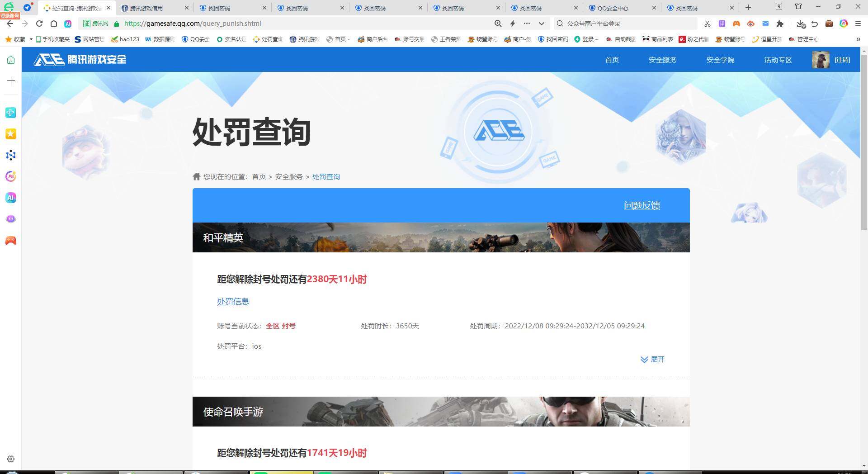Click the scrollbar down arrow
The height and width of the screenshot is (474, 868).
tap(864, 466)
